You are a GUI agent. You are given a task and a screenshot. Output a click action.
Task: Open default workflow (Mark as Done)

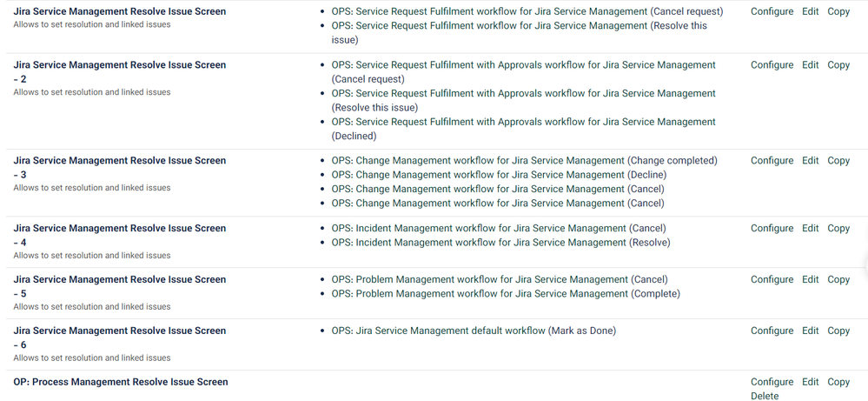(x=474, y=331)
